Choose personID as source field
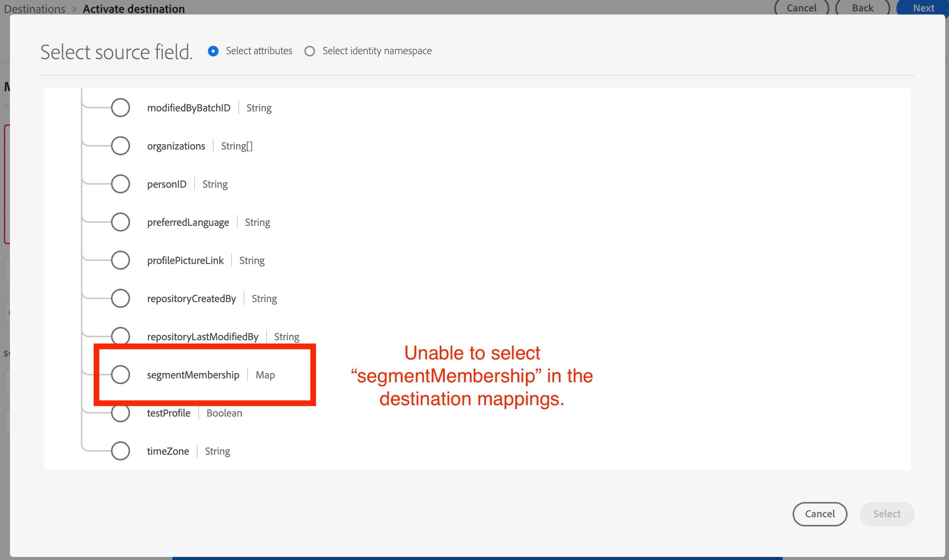Screen dimensions: 949x560 [120, 184]
